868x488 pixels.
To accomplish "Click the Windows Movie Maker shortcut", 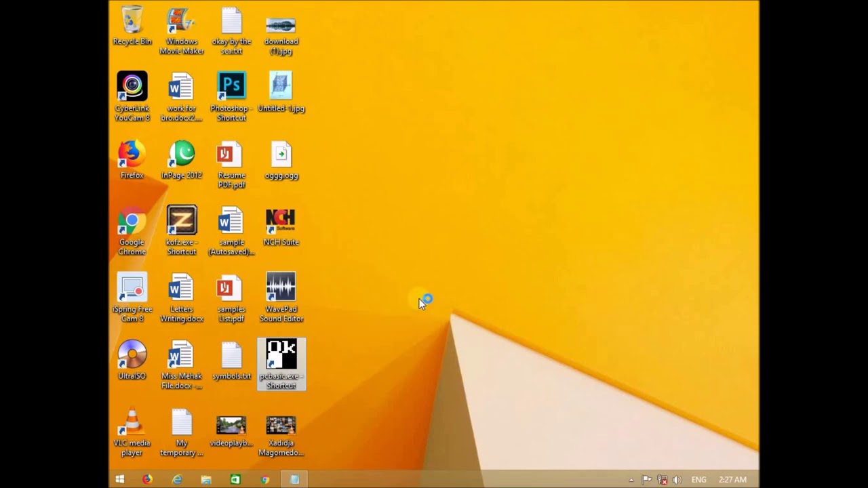I will pyautogui.click(x=182, y=30).
